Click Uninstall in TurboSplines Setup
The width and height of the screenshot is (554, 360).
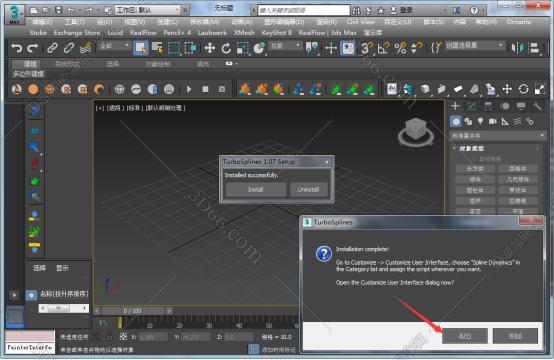pyautogui.click(x=308, y=190)
